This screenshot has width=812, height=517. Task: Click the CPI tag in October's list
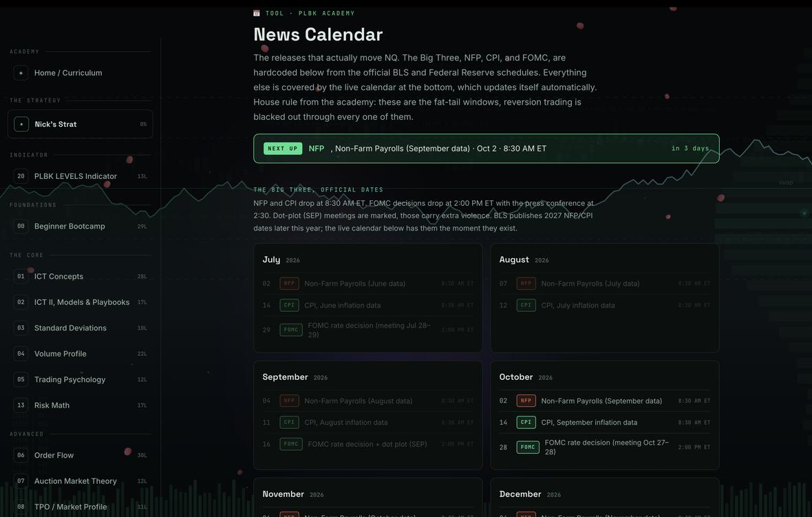(526, 423)
